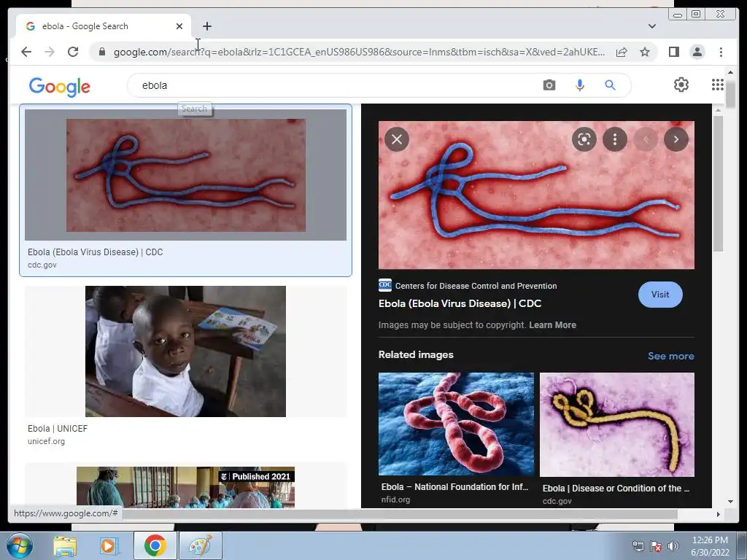Open Chrome's three-dot menu
The image size is (747, 560).
click(721, 52)
